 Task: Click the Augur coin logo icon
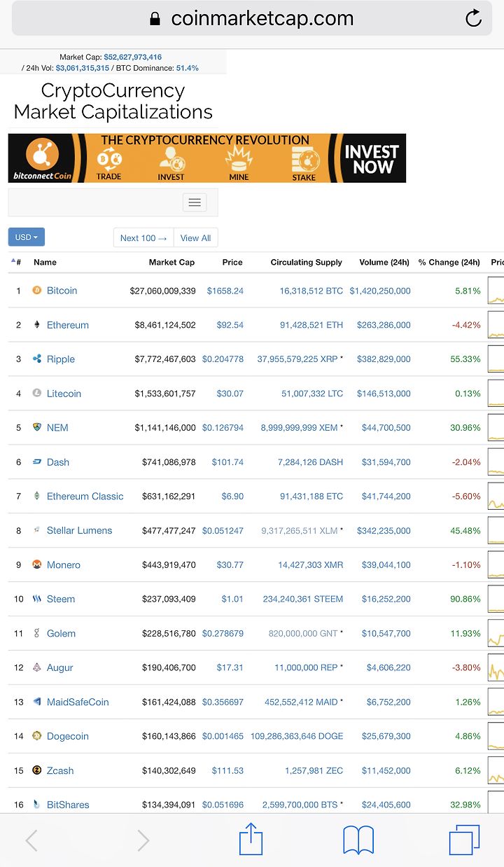[x=37, y=667]
